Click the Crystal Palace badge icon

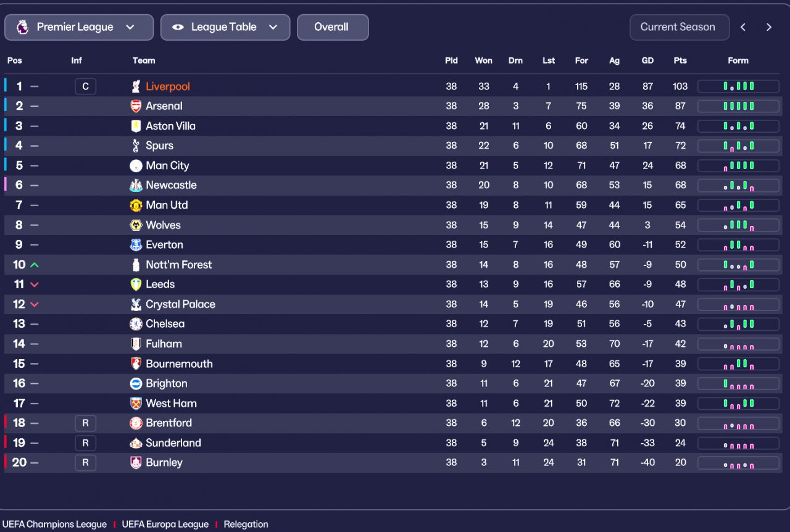[x=136, y=304]
